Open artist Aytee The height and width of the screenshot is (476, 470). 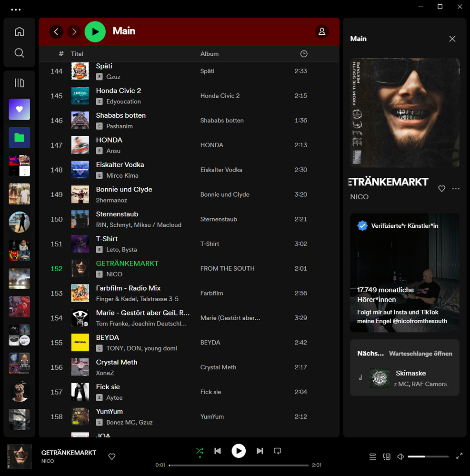114,398
